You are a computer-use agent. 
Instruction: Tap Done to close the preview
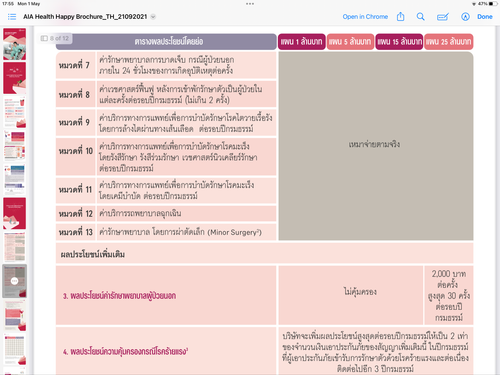(485, 17)
